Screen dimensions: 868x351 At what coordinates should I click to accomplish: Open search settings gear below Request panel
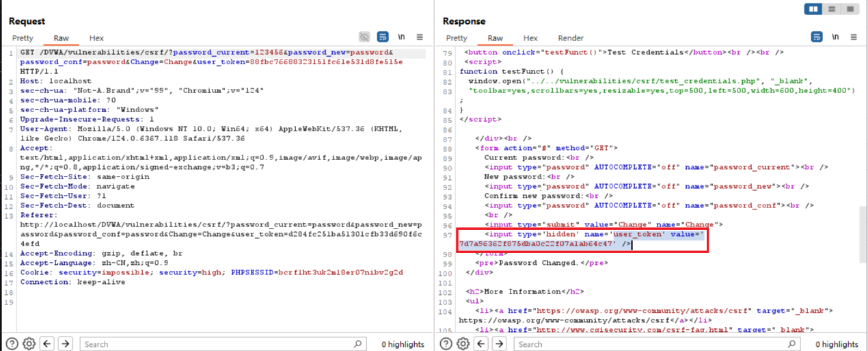pos(29,343)
